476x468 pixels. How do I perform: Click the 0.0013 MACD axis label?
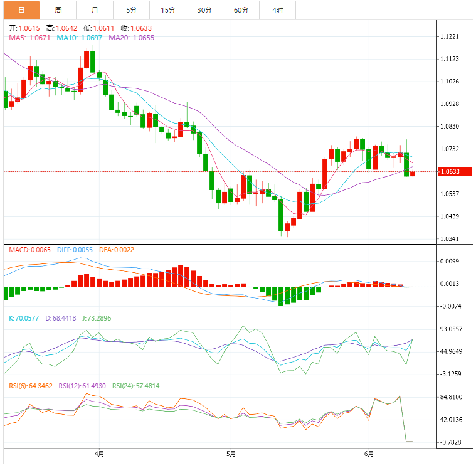pyautogui.click(x=450, y=284)
